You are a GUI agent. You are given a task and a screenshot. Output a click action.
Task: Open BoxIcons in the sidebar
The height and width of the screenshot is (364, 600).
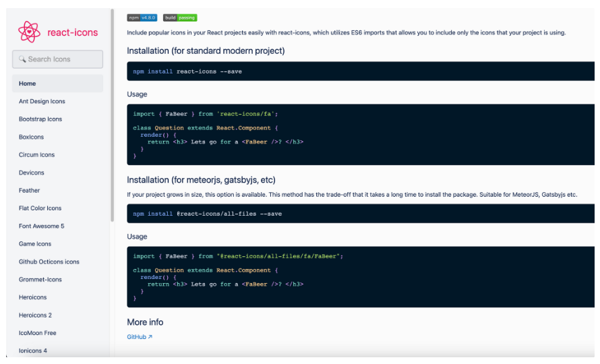32,137
